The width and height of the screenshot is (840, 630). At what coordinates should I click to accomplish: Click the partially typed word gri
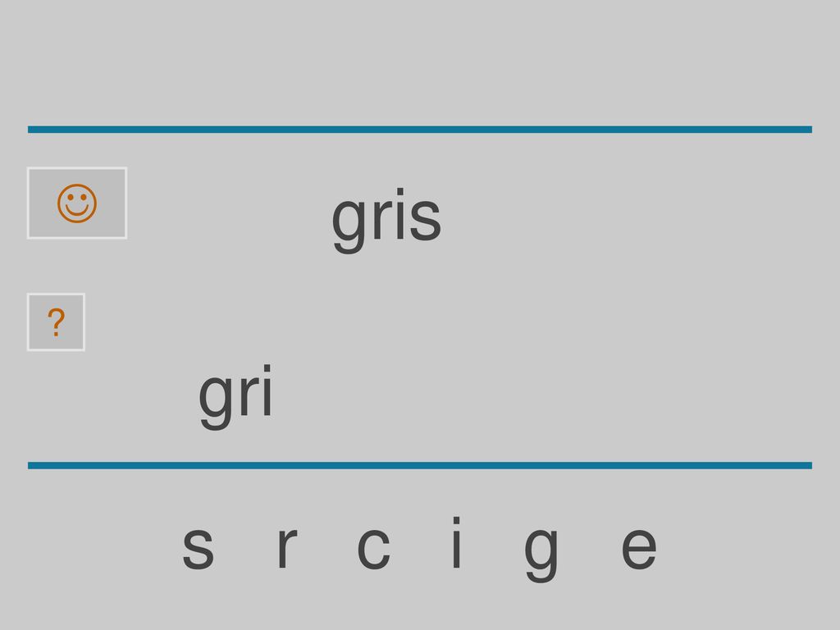[235, 396]
